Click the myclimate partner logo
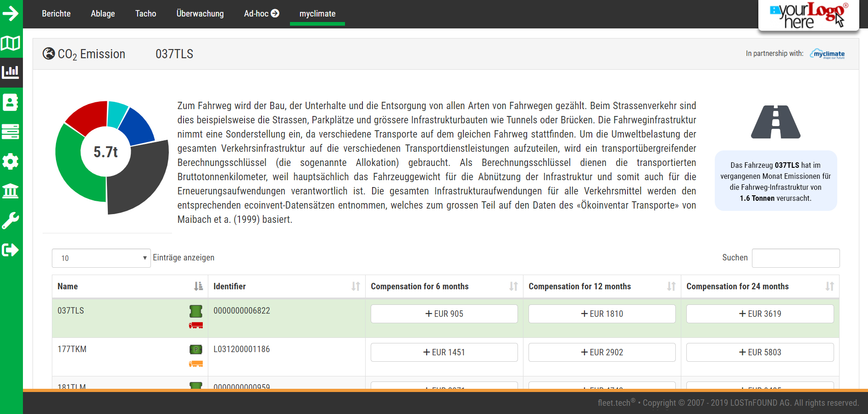The height and width of the screenshot is (414, 868). click(x=827, y=54)
